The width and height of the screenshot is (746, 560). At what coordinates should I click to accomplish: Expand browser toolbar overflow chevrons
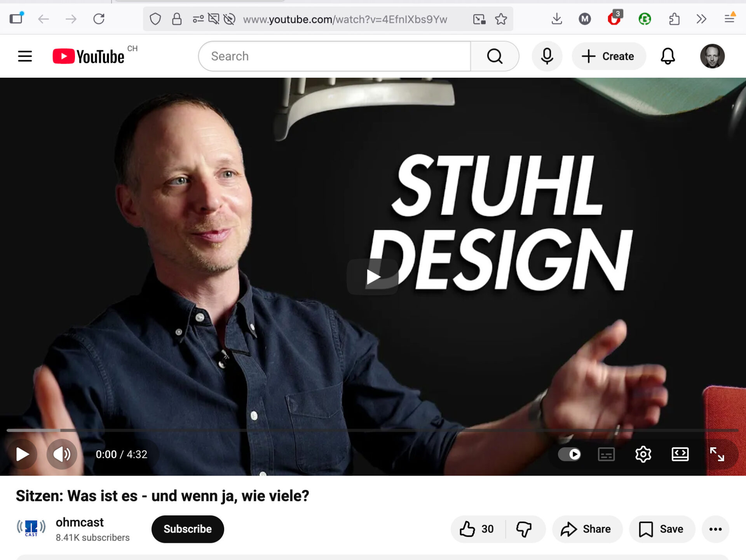(x=701, y=19)
